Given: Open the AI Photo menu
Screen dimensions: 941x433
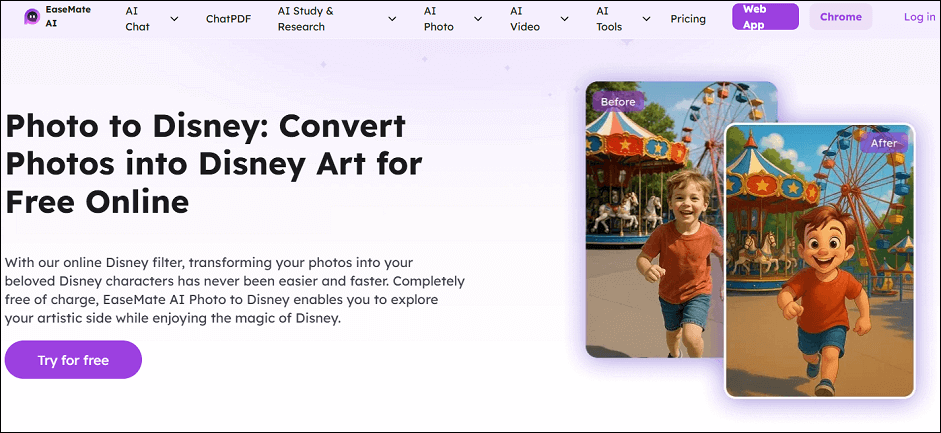Looking at the screenshot, I should tap(439, 19).
